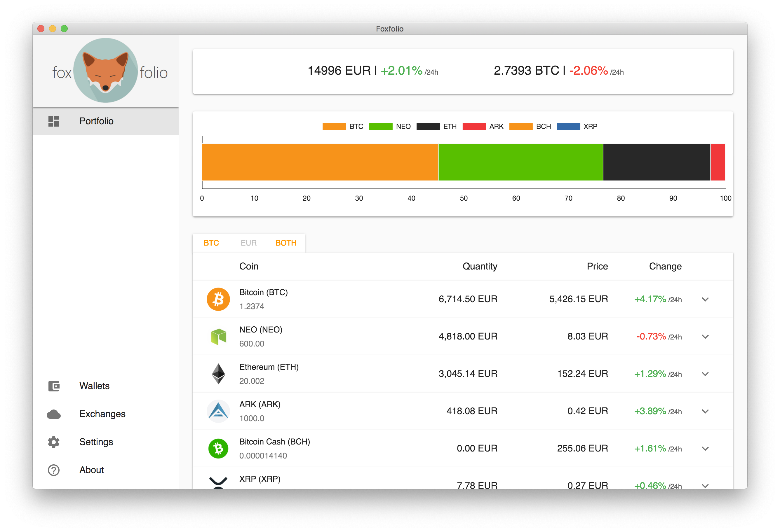
Task: Click the Foxfolio window title
Action: tap(390, 29)
